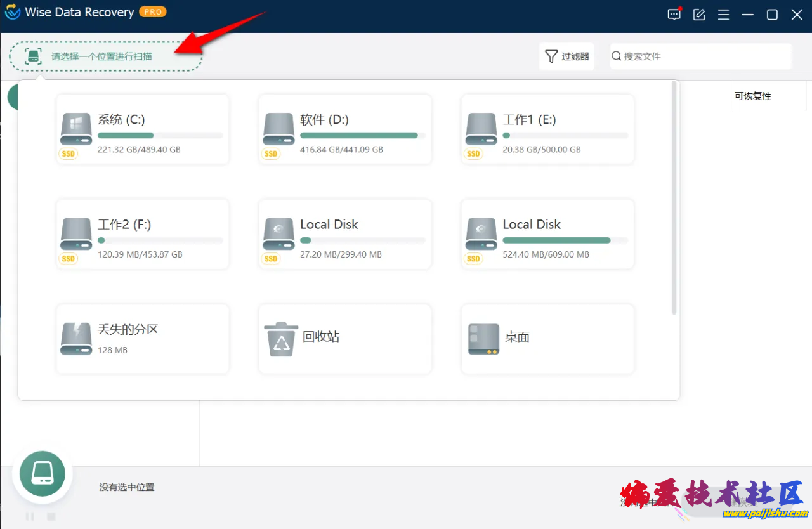Click the edit note icon in title bar
The image size is (812, 529).
[x=699, y=15]
